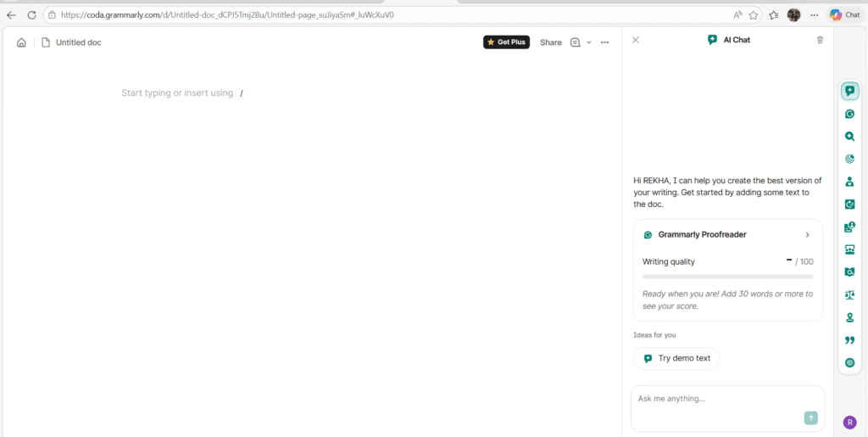Click the balance scales icon in sidebar
Screen dimensions: 868x437
tap(849, 295)
